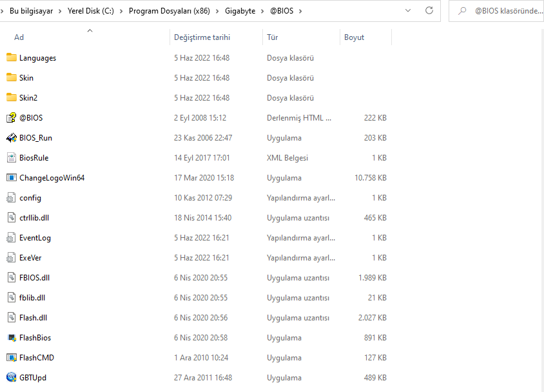
Task: Select the Flash.dll file icon
Action: click(12, 317)
